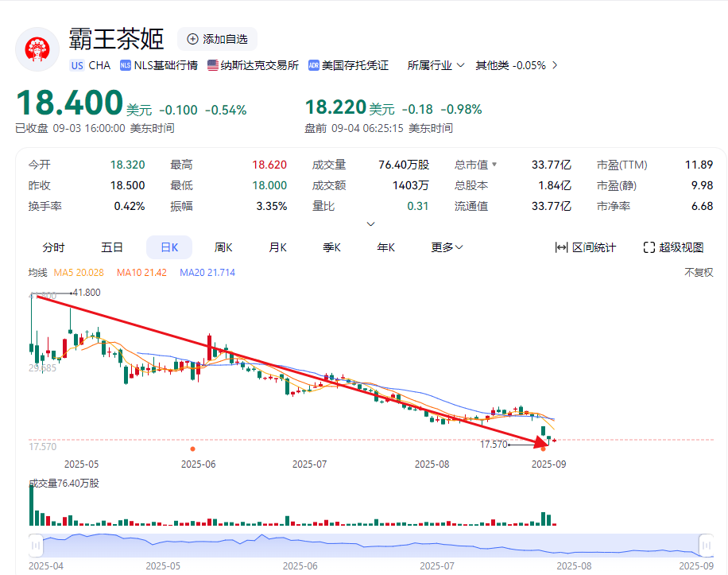Screen dimensions: 728x575
Task: Select the 周K chart tab
Action: point(223,247)
